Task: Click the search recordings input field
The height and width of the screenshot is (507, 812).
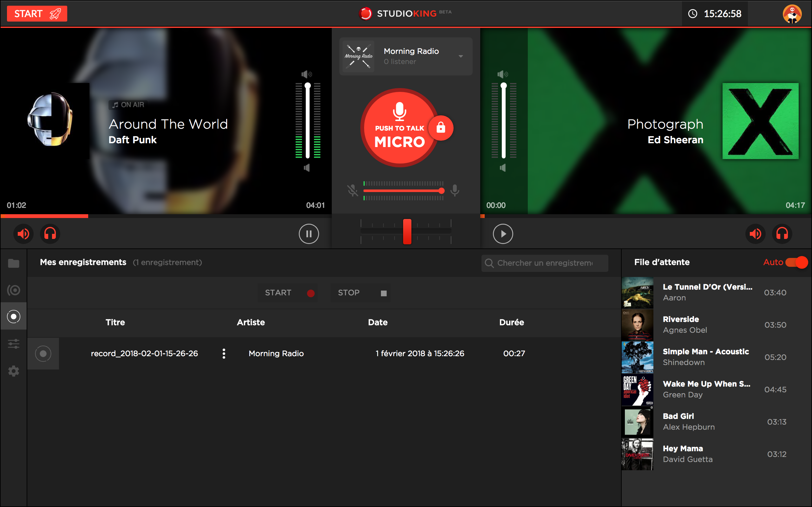Action: tap(545, 263)
